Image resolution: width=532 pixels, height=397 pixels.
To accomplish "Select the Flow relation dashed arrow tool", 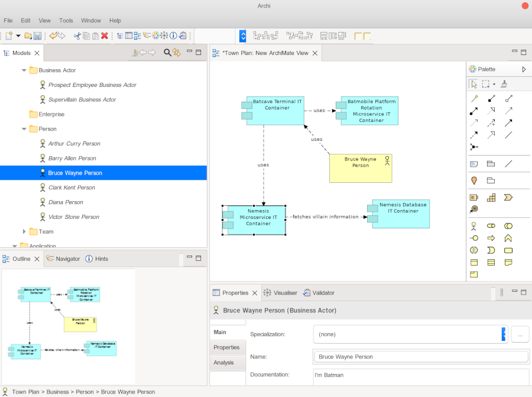I will (474, 135).
